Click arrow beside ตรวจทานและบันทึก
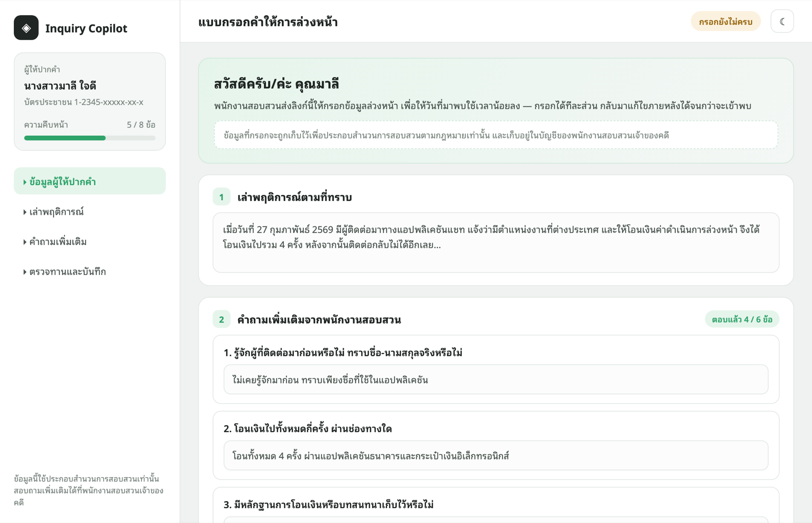Screen dimensions: 812x523 coord(25,272)
